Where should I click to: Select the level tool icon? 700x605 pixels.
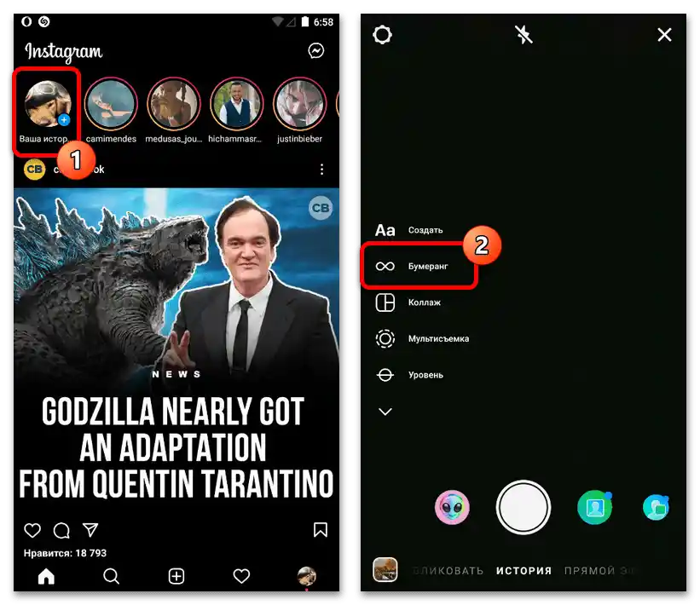coord(385,375)
